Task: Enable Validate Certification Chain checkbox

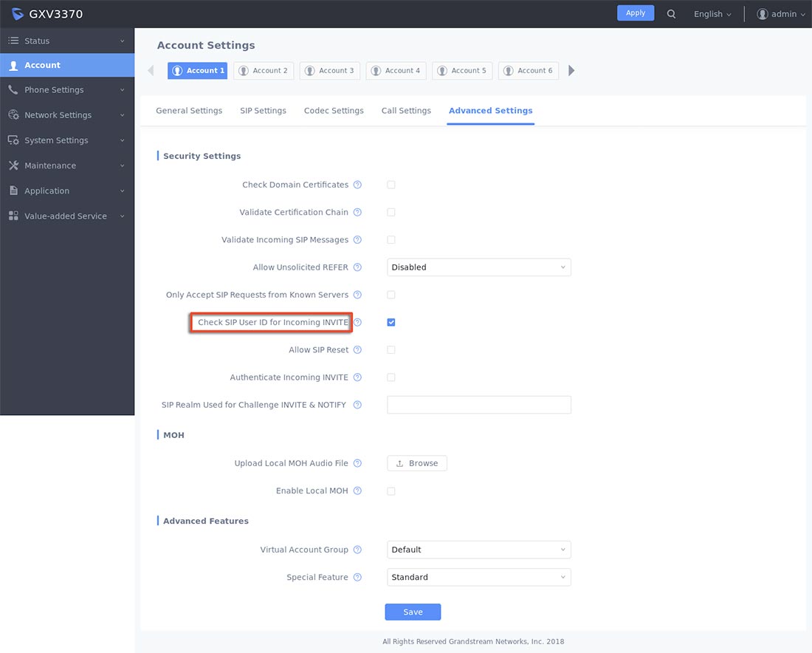Action: click(x=391, y=212)
